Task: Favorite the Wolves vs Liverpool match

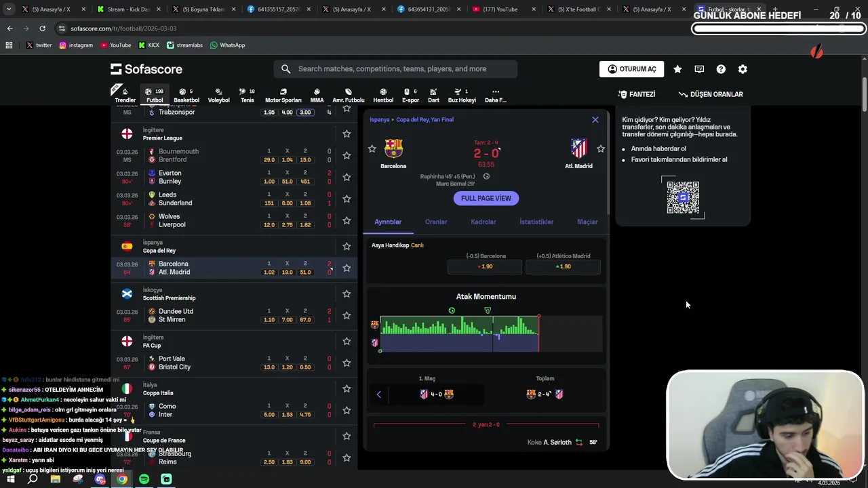Action: [x=347, y=220]
